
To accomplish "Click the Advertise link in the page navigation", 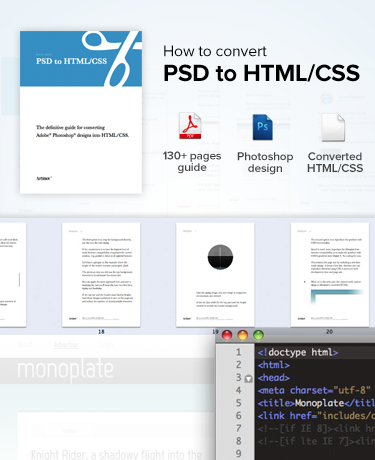I will [66, 345].
